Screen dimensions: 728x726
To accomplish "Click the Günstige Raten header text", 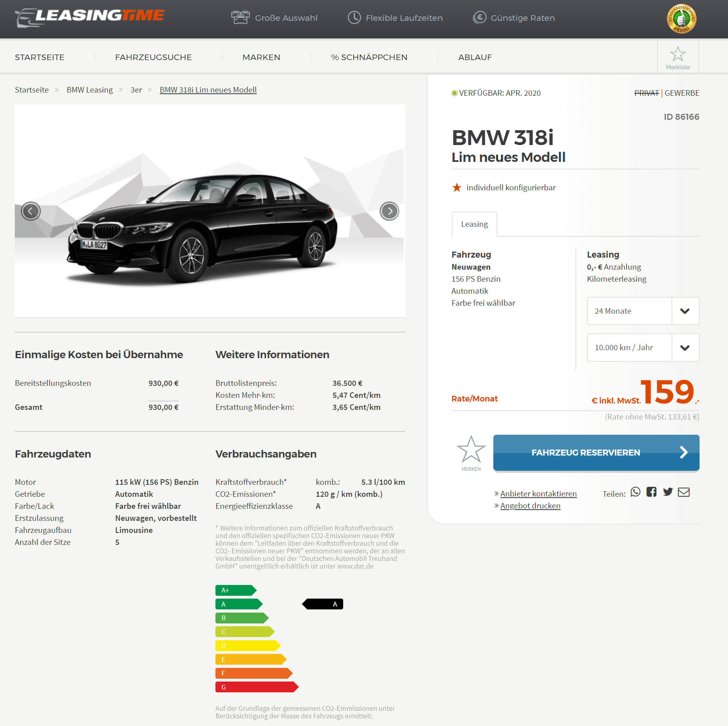I will coord(523,18).
